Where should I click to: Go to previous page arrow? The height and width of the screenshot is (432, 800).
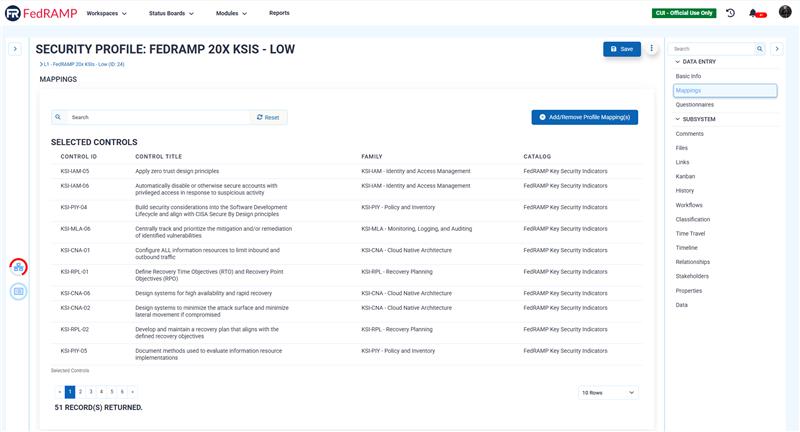(60, 392)
